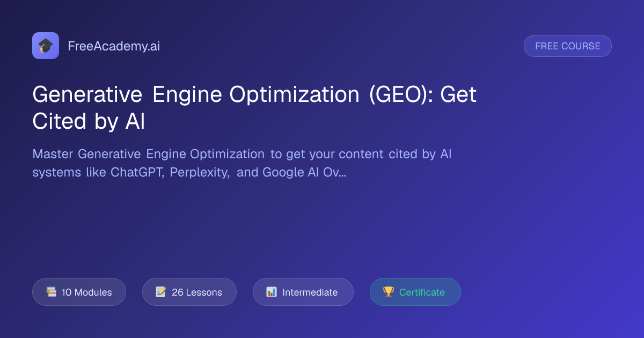
Task: Click the graduation cap logo icon
Action: pos(46,46)
